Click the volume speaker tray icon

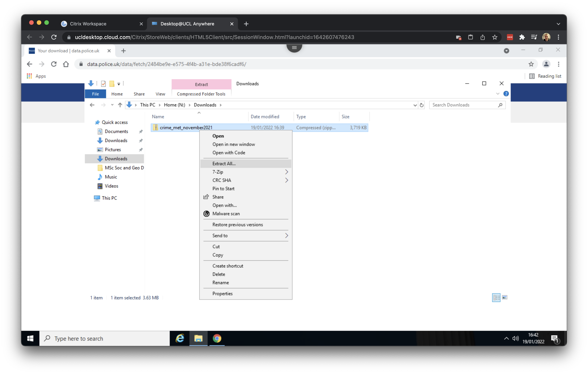[515, 338]
